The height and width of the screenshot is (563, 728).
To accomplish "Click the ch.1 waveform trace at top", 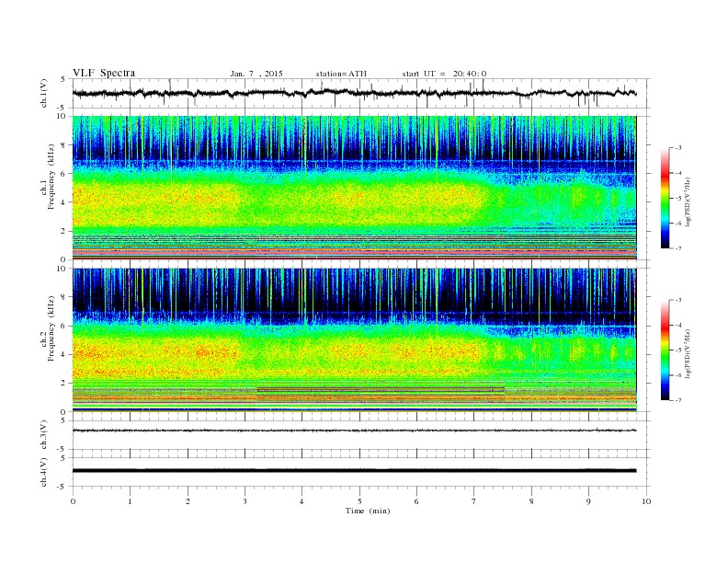I will (354, 93).
